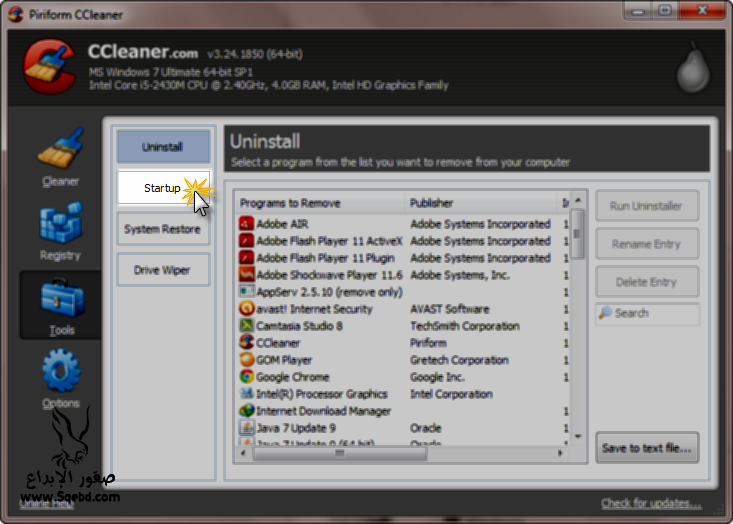Sort list by Publisher column header
733x524 pixels.
480,203
